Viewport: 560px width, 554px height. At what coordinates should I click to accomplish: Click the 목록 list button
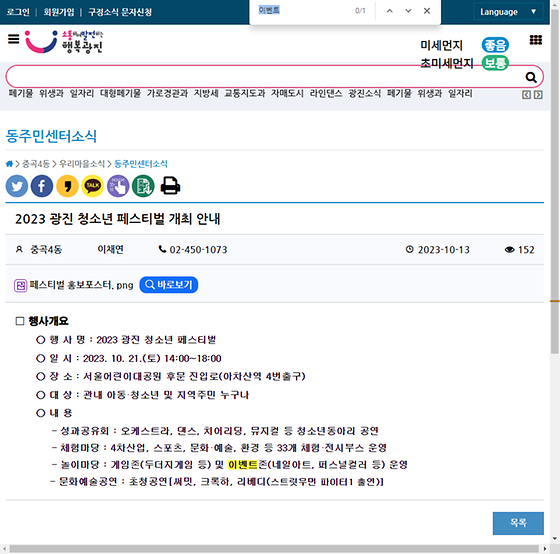click(518, 523)
